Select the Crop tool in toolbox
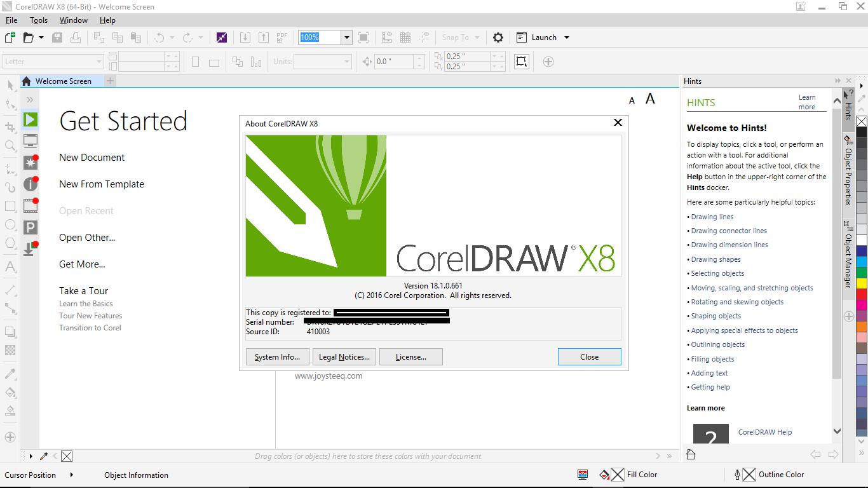The width and height of the screenshot is (868, 488). pyautogui.click(x=10, y=127)
